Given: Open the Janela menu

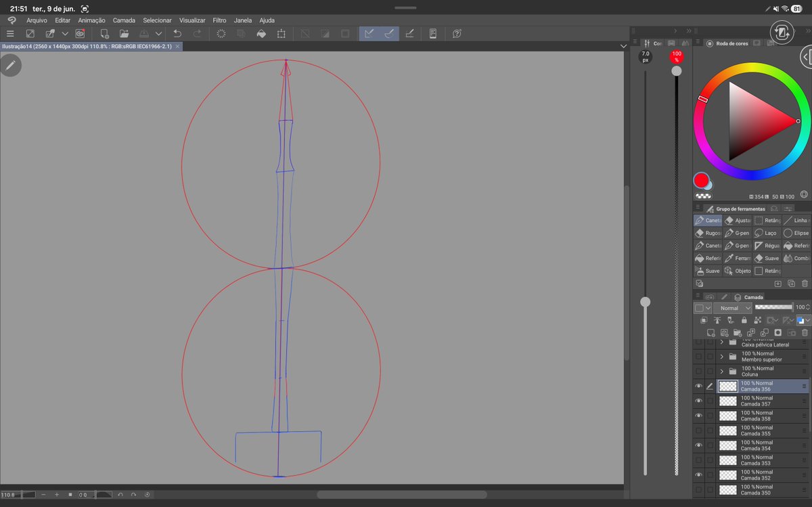Looking at the screenshot, I should tap(243, 20).
